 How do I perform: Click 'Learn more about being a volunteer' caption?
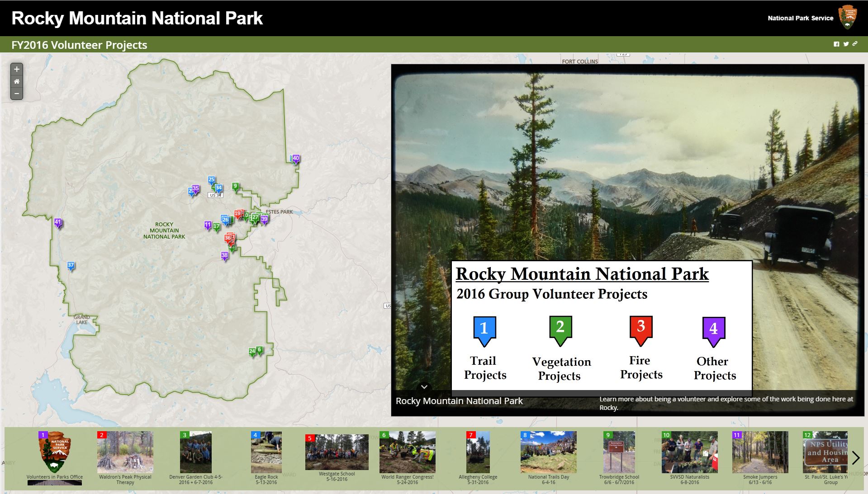[x=726, y=403]
